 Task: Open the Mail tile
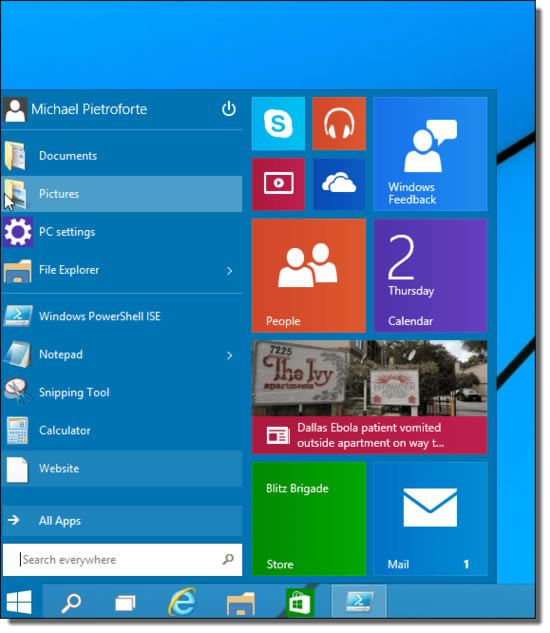tap(430, 519)
